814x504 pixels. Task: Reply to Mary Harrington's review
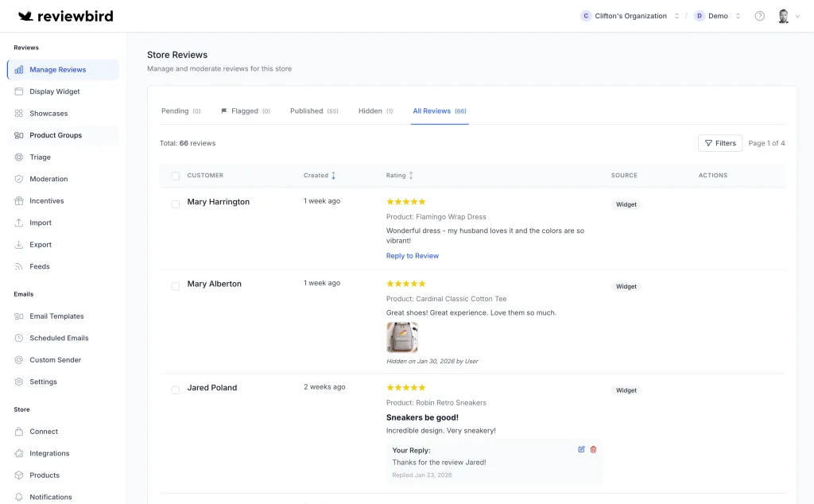pyautogui.click(x=412, y=255)
